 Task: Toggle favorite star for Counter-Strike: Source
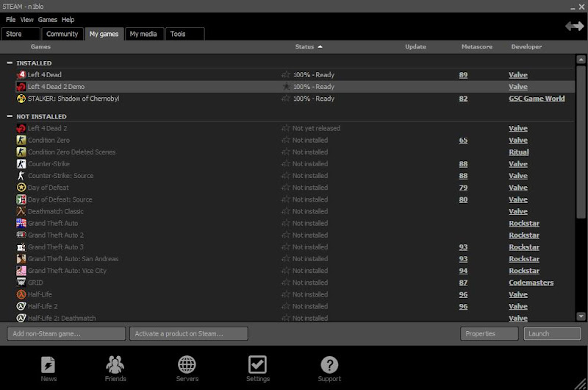286,176
